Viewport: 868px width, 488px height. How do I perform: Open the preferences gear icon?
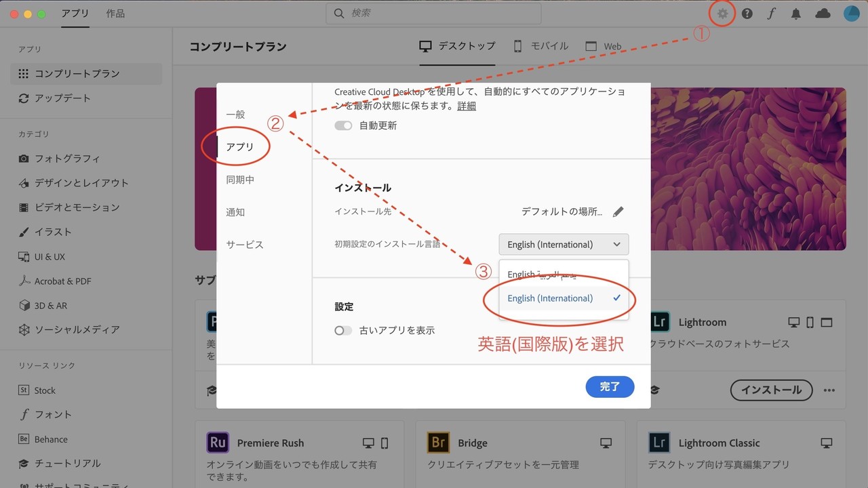pos(723,14)
